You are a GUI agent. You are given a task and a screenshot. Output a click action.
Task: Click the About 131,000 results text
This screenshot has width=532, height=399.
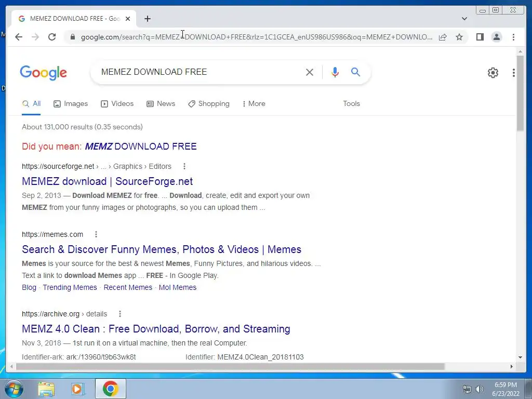[82, 127]
